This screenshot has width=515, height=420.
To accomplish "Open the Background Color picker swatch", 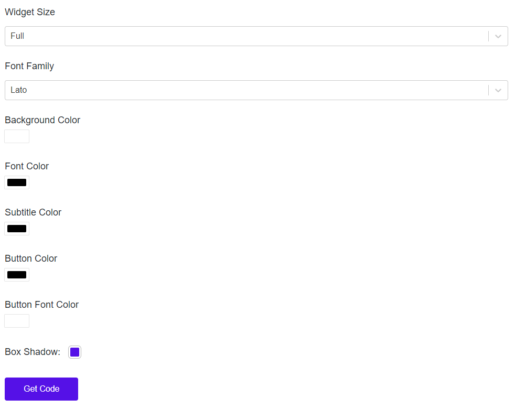I will [17, 136].
